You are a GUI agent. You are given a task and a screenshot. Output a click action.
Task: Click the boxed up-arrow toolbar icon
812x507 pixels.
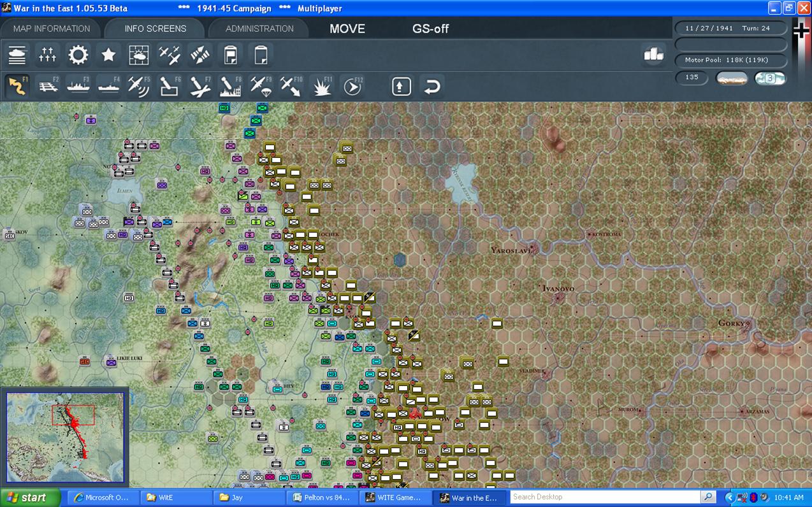[401, 86]
